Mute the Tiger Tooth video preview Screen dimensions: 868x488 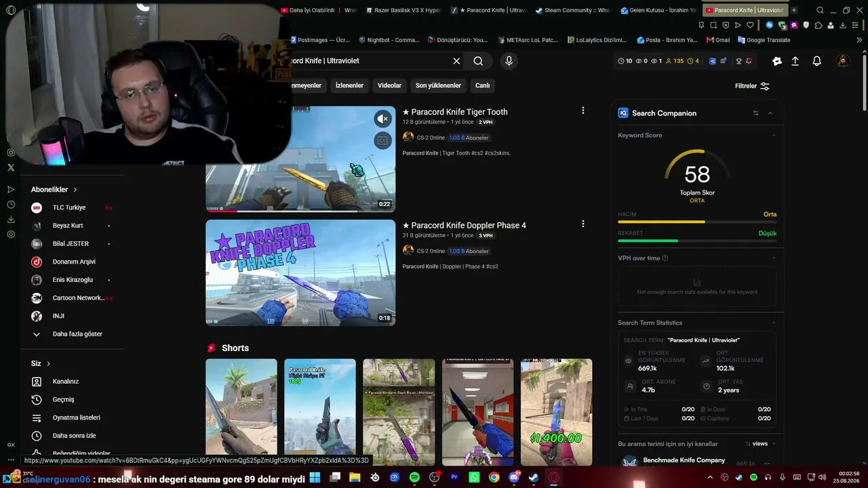pyautogui.click(x=383, y=119)
